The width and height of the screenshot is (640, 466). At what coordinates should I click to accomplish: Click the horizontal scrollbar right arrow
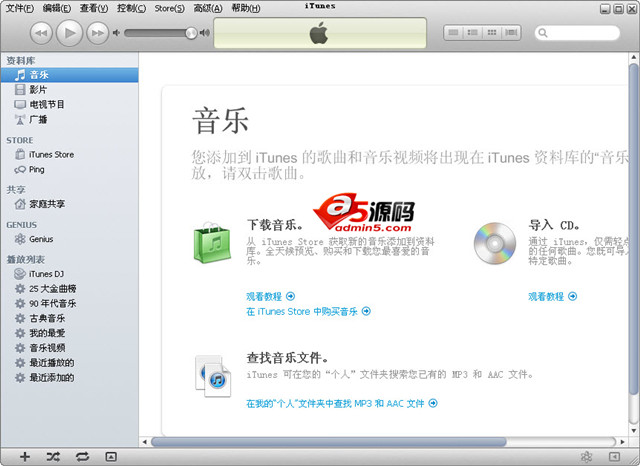622,442
